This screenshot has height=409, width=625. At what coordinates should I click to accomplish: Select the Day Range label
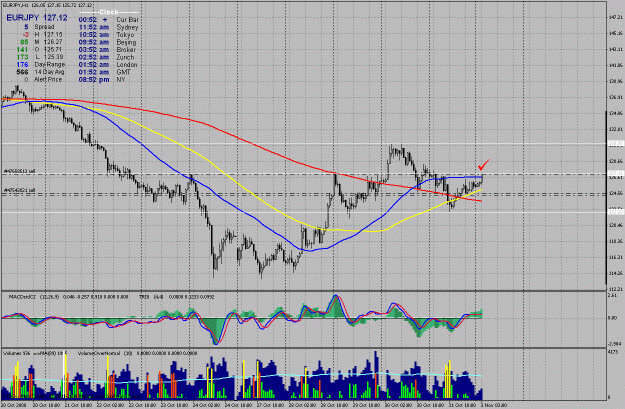point(49,65)
